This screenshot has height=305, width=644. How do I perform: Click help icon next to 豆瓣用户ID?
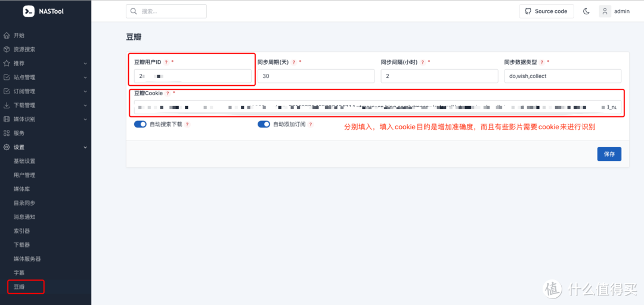[x=166, y=62]
